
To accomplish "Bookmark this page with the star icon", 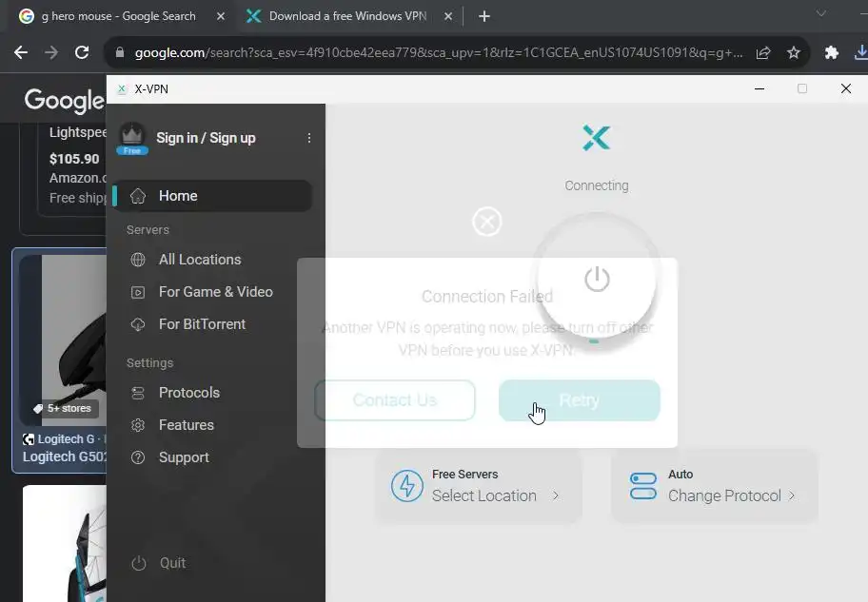I will (794, 52).
